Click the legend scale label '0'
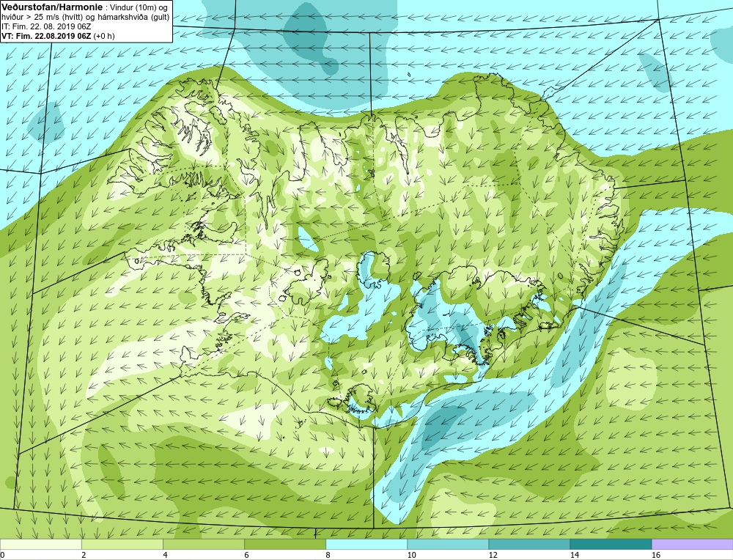The width and height of the screenshot is (733, 560). [x=3, y=555]
